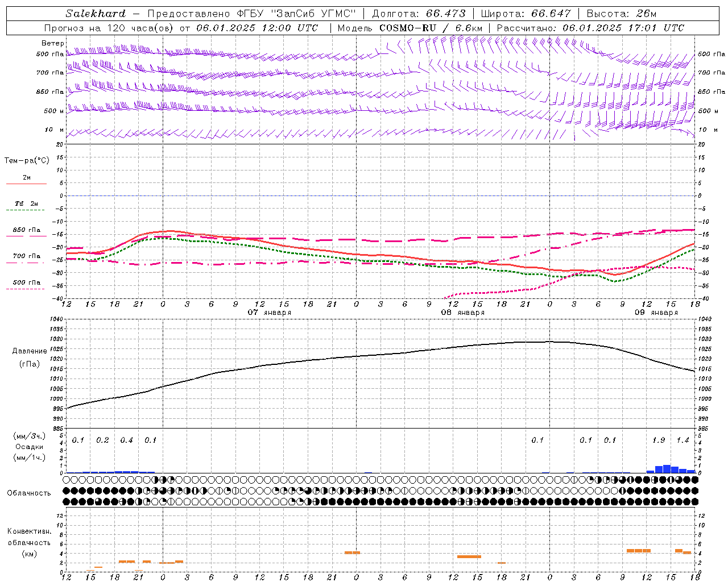Click the Salekhard station title
This screenshot has height=582, width=728.
(96, 14)
